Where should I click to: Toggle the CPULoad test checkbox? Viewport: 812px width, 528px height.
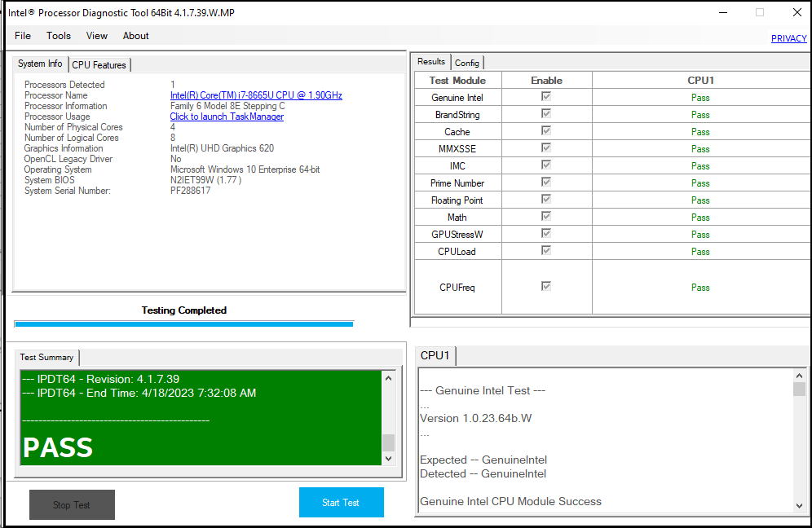(546, 250)
